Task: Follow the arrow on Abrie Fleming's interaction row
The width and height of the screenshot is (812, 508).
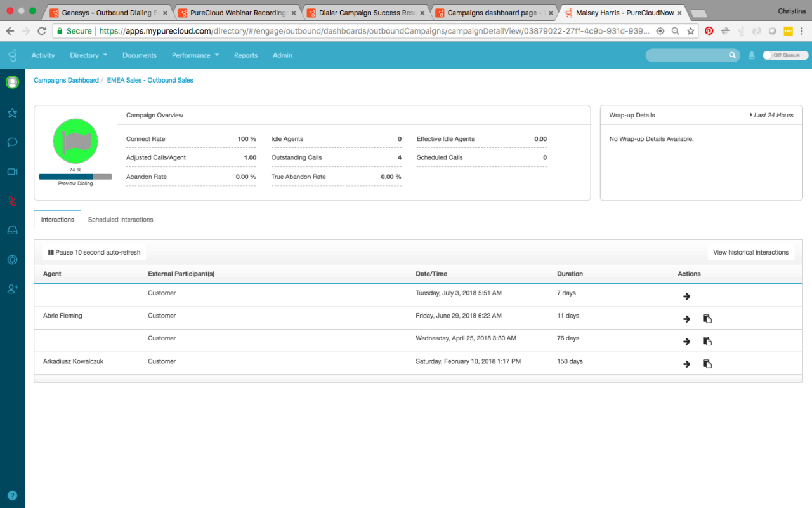Action: [686, 318]
